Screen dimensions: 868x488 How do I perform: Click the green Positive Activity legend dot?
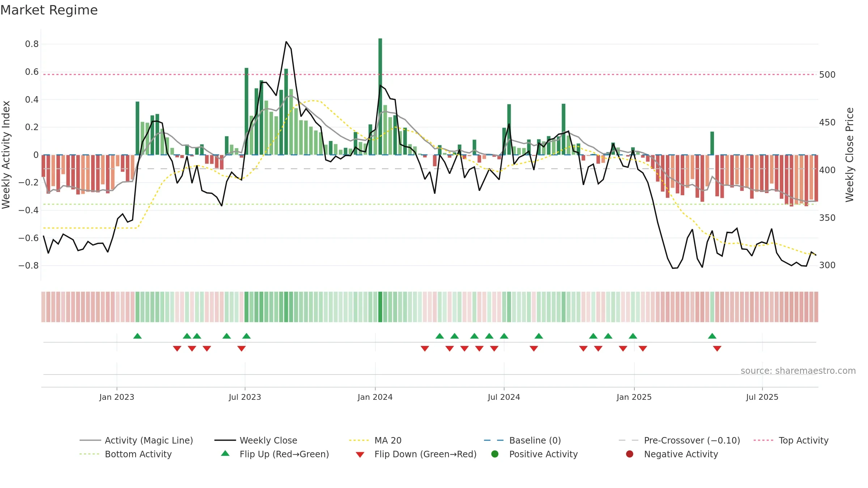[x=495, y=454]
